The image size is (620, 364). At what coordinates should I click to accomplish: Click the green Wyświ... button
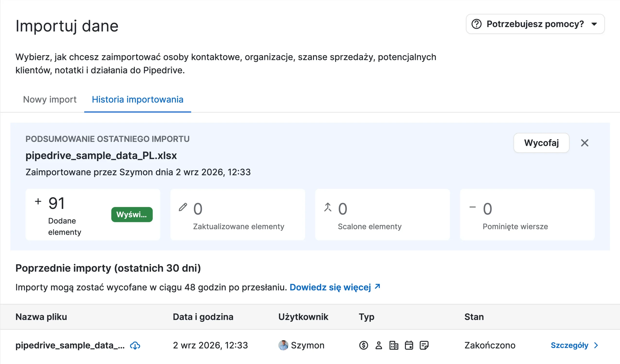[x=132, y=214]
